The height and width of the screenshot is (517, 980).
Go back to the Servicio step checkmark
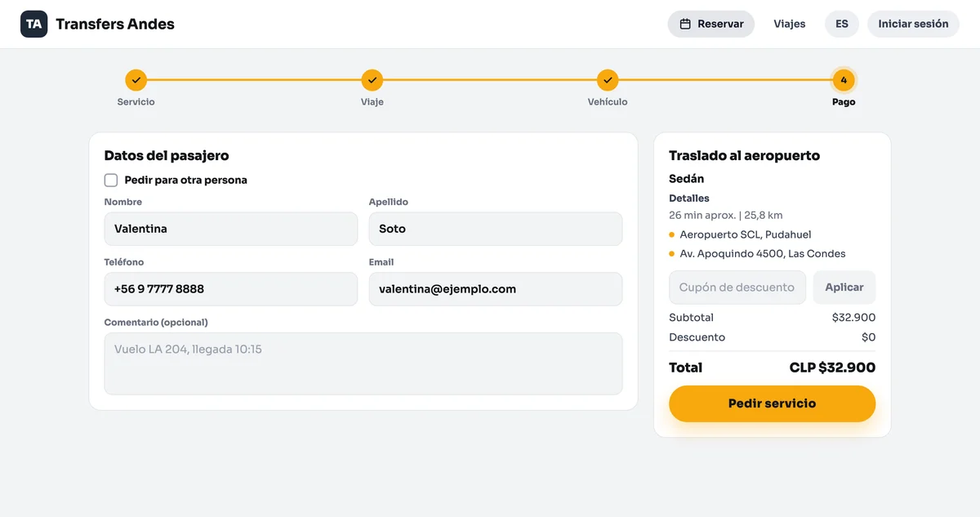[136, 80]
